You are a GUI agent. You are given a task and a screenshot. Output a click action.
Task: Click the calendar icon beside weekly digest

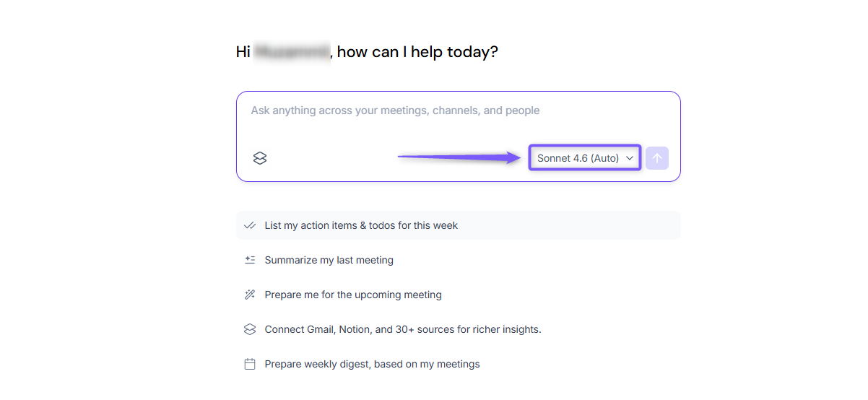[250, 364]
